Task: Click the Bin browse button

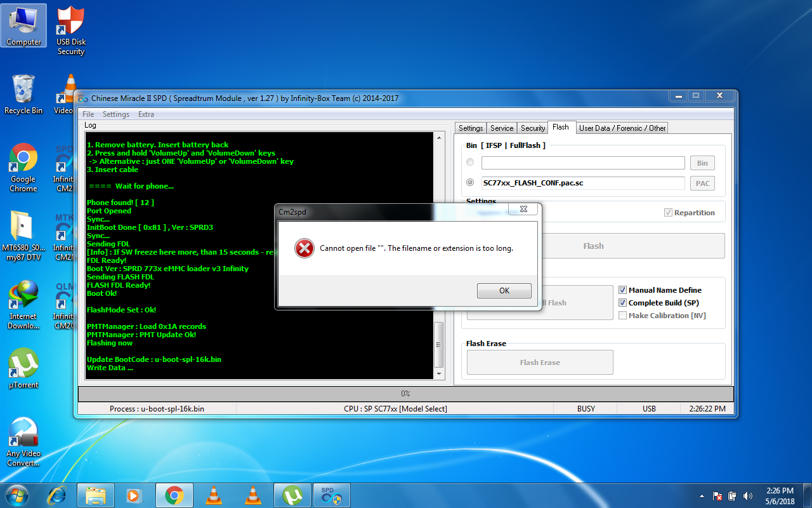Action: [x=702, y=163]
